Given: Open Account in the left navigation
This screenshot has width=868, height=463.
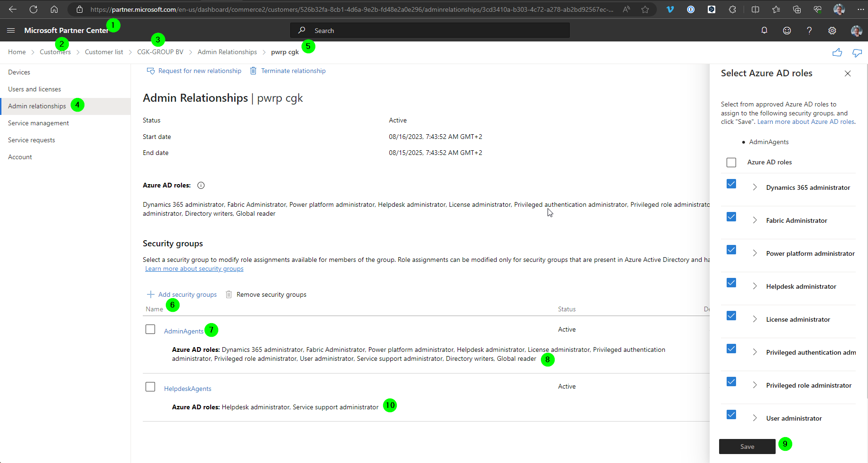Looking at the screenshot, I should click(x=66, y=157).
